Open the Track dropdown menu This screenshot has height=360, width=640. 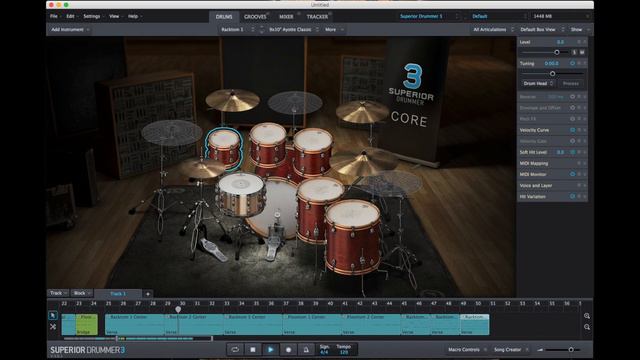[58, 293]
